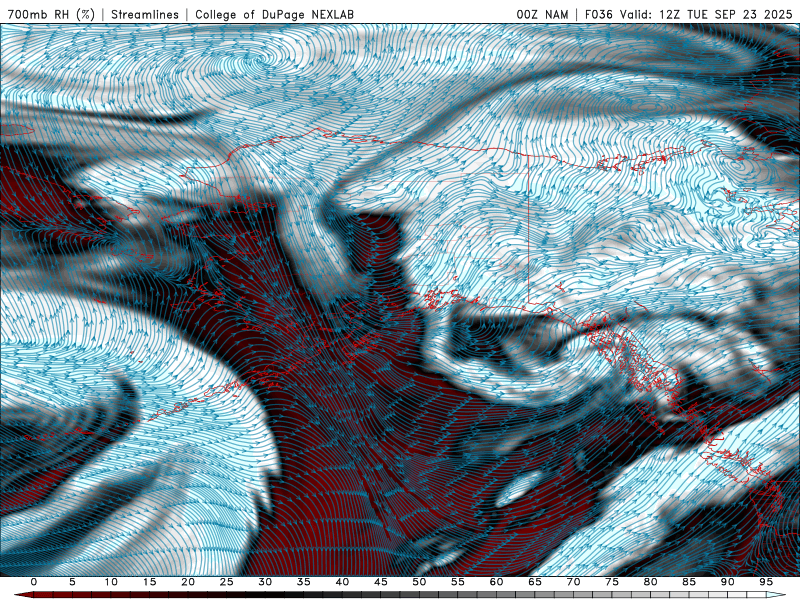This screenshot has width=800, height=600.
Task: Select the '40' value on the RH scale
Action: pos(342,582)
